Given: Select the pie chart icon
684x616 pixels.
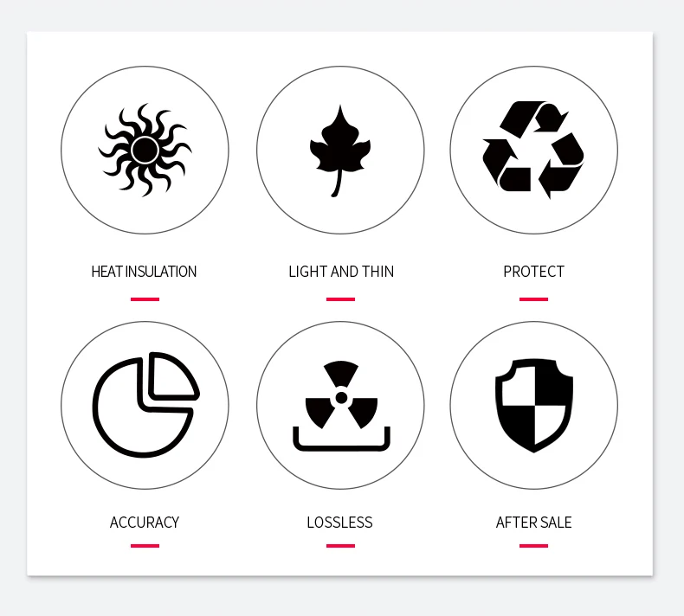Looking at the screenshot, I should tap(145, 405).
